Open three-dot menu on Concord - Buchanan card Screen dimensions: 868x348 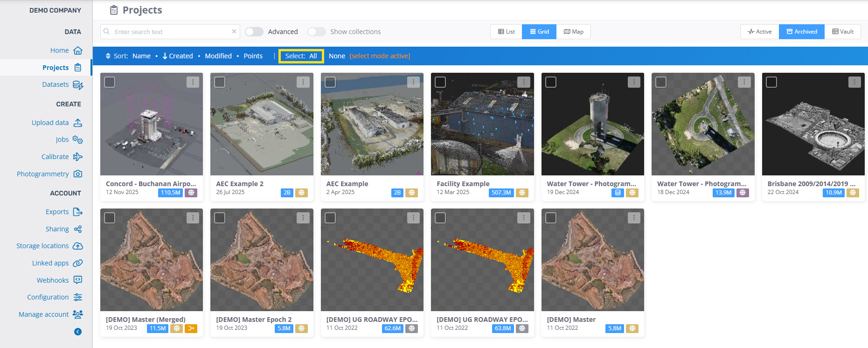(193, 82)
